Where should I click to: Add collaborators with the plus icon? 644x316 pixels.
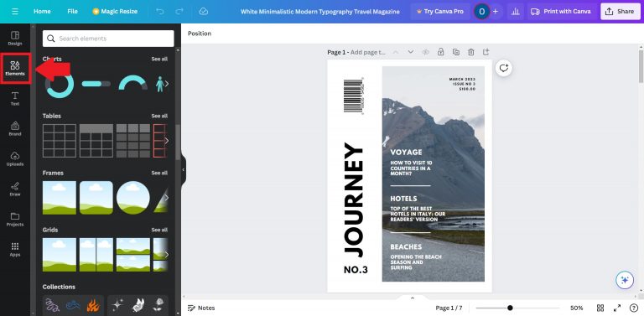[496, 12]
